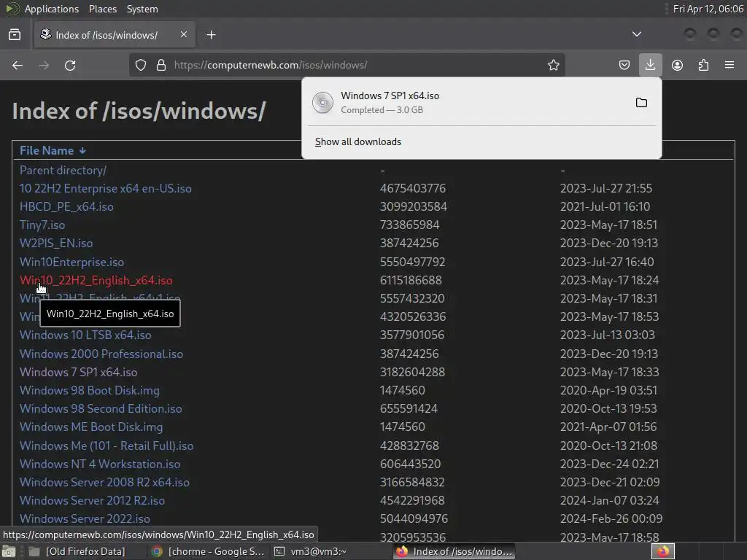The height and width of the screenshot is (560, 747).
Task: Click Windows Server 2008 R2 x64.iso link
Action: point(104,483)
